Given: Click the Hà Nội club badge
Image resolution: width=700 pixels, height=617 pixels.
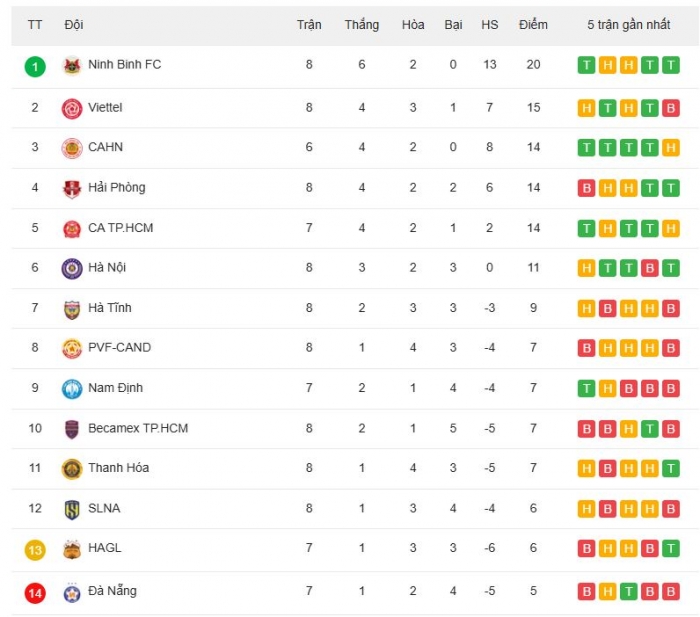Looking at the screenshot, I should tap(71, 268).
